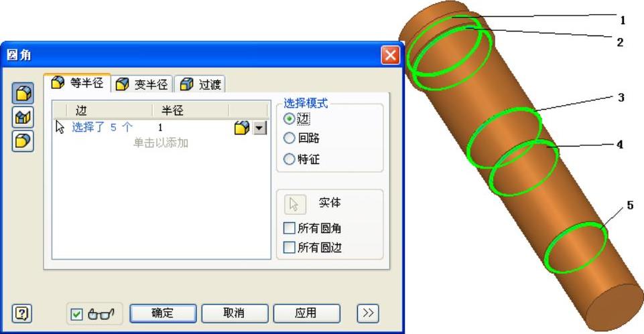Open the help question mark icon
The image size is (644, 334).
pyautogui.click(x=21, y=314)
